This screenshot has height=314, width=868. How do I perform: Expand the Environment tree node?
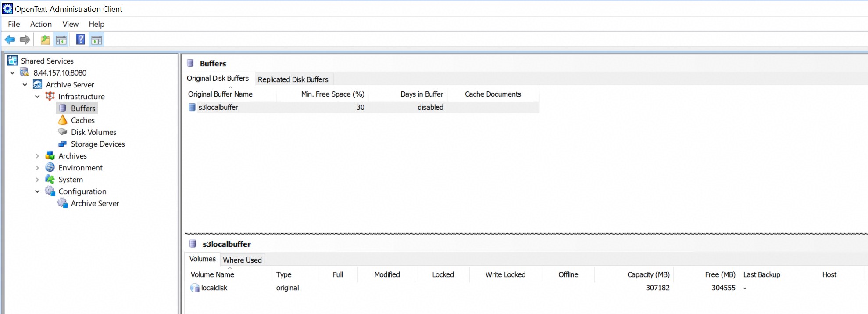[x=37, y=168]
